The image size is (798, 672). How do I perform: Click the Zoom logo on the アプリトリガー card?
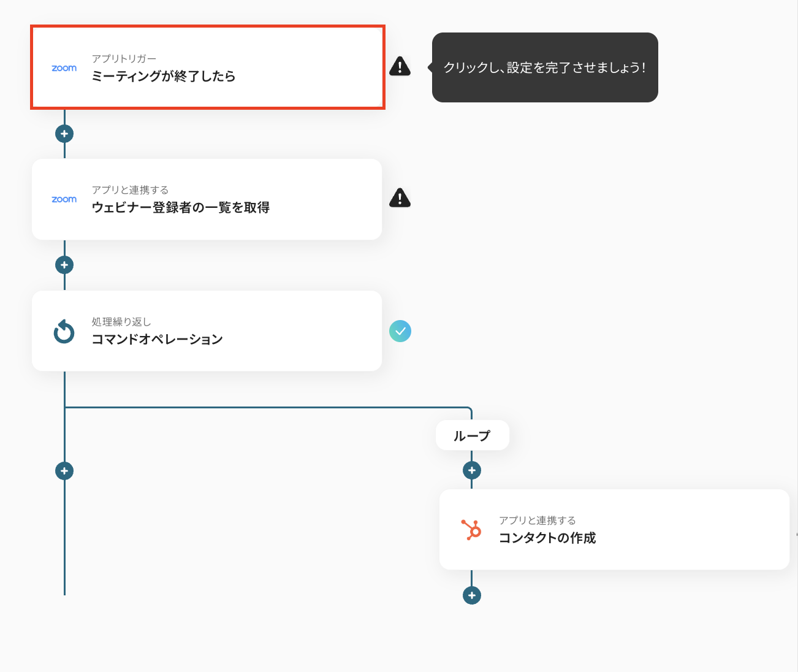64,68
